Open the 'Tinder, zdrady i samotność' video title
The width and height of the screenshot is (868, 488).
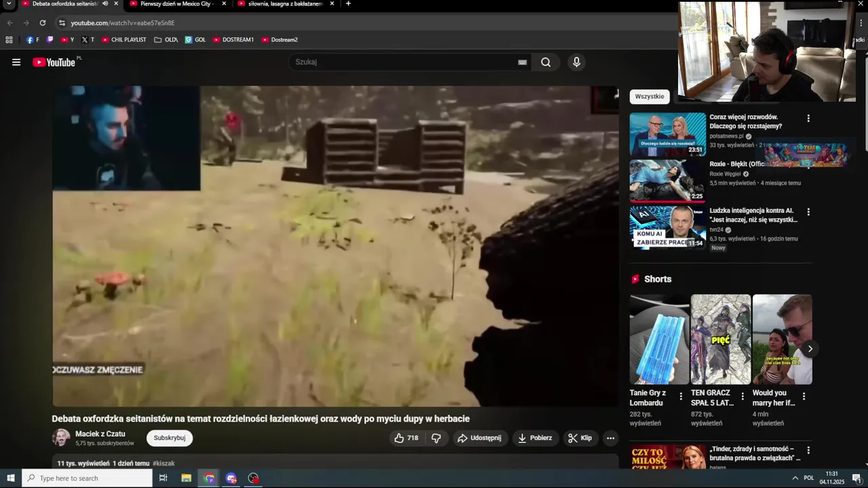tap(755, 453)
